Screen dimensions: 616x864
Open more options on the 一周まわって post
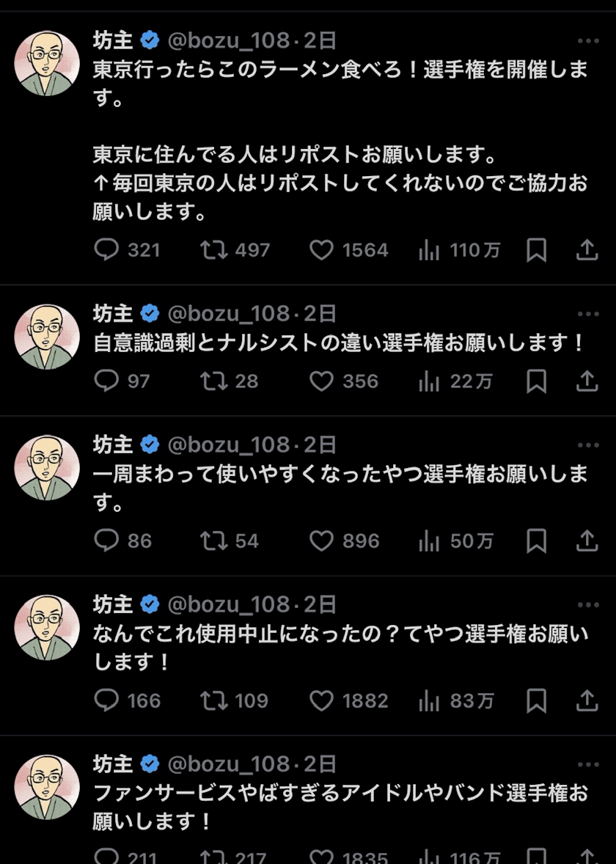588,445
